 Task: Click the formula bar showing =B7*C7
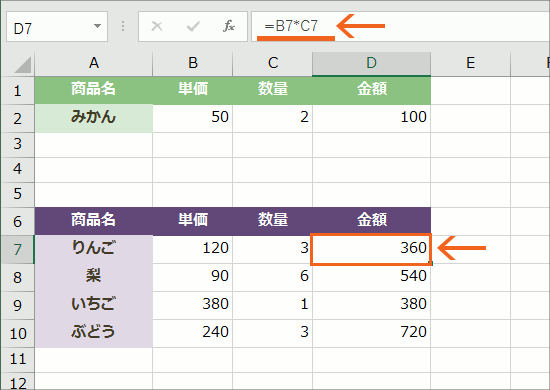pyautogui.click(x=401, y=27)
